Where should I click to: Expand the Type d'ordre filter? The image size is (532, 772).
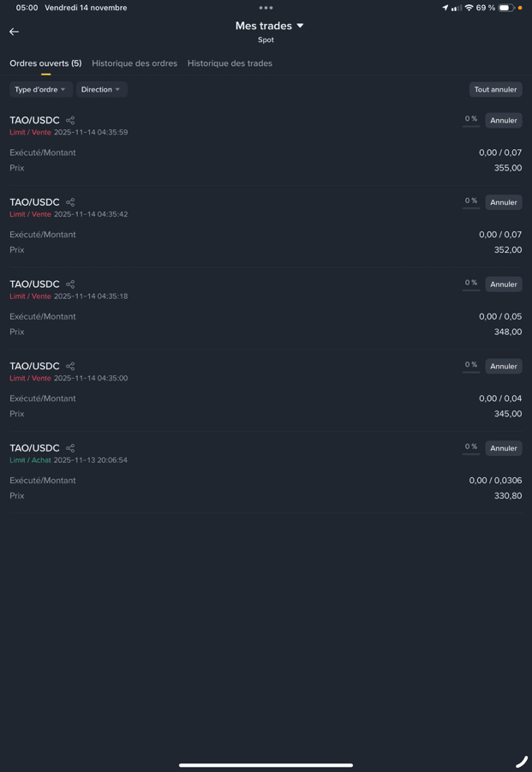tap(40, 89)
